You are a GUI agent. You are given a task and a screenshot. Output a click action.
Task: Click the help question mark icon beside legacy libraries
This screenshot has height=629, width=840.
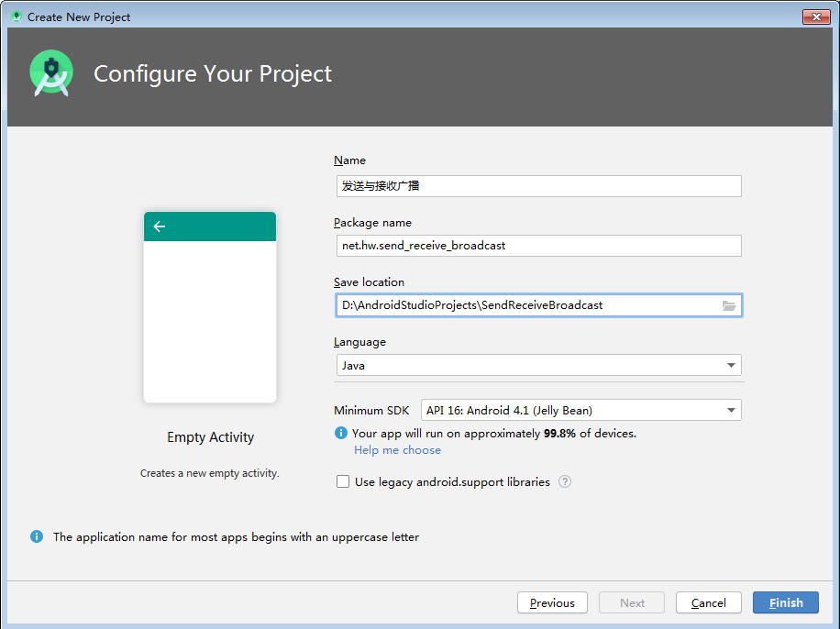coord(565,481)
